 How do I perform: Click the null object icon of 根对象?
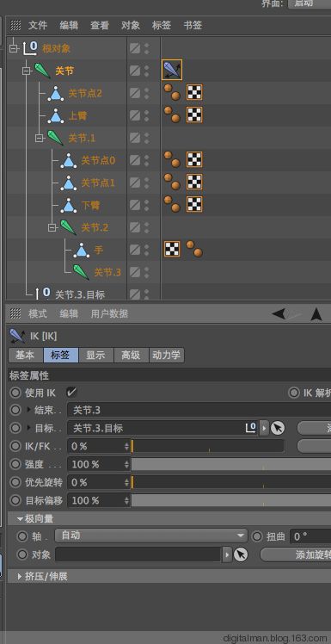(x=30, y=48)
